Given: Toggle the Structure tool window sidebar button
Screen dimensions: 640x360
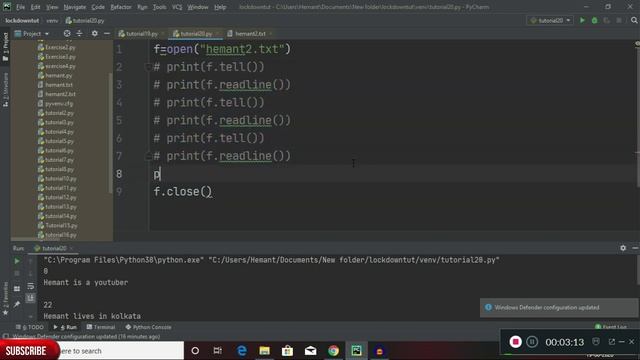Looking at the screenshot, I should pos(5,90).
